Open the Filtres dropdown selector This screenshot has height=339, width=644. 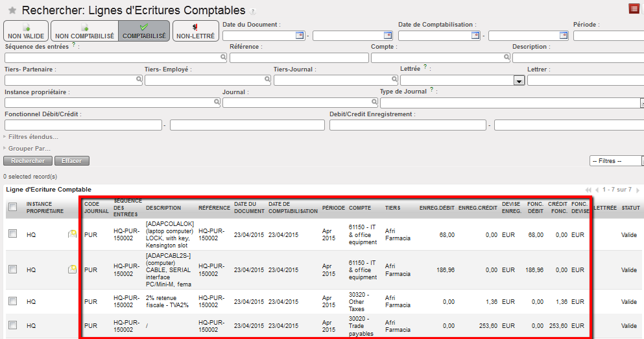tap(616, 160)
